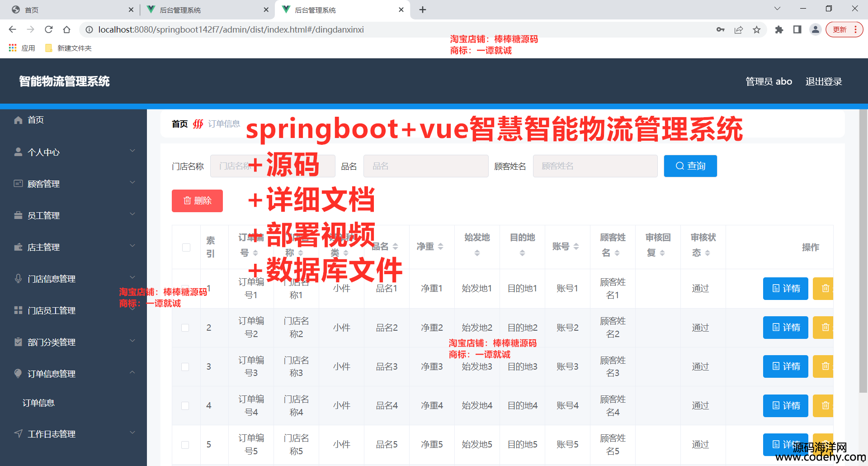868x466 pixels.
Task: Sort by 始发地 column arrows
Action: 477,253
